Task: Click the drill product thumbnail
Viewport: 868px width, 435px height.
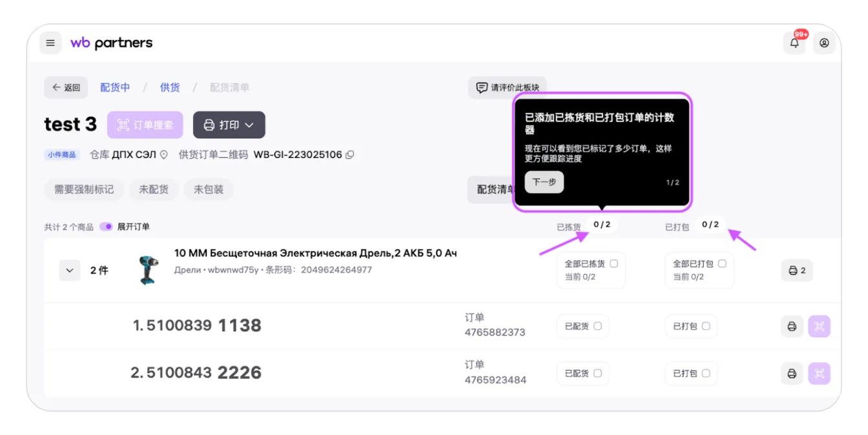Action: click(x=148, y=270)
